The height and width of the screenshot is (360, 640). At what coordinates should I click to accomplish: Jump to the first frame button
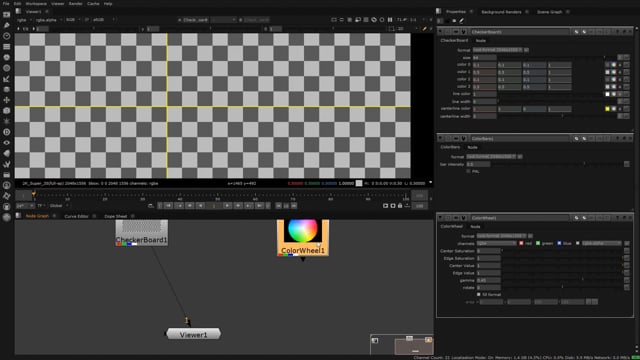(x=168, y=206)
